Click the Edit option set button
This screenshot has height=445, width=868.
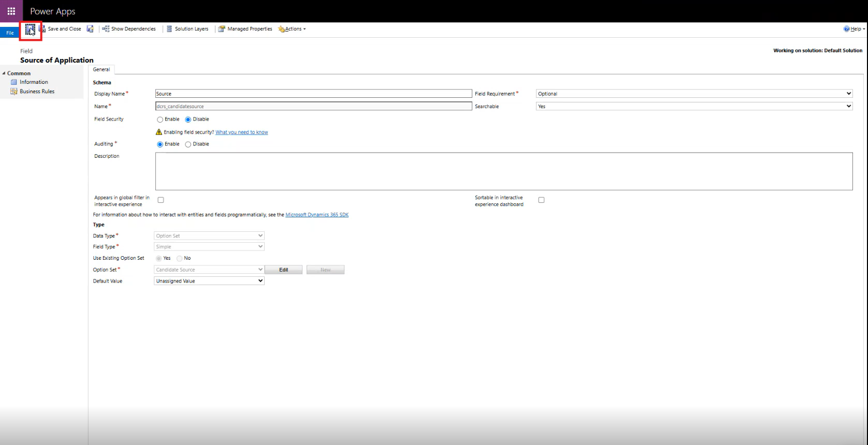pos(284,270)
